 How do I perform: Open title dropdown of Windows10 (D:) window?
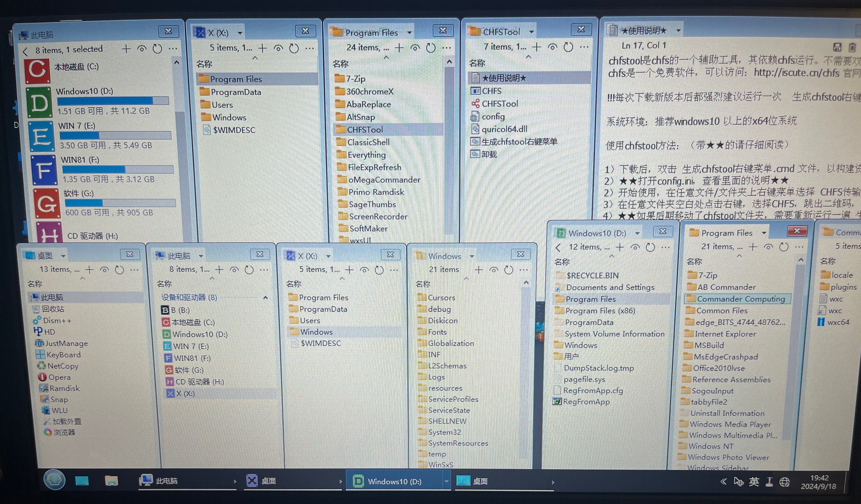(x=637, y=233)
